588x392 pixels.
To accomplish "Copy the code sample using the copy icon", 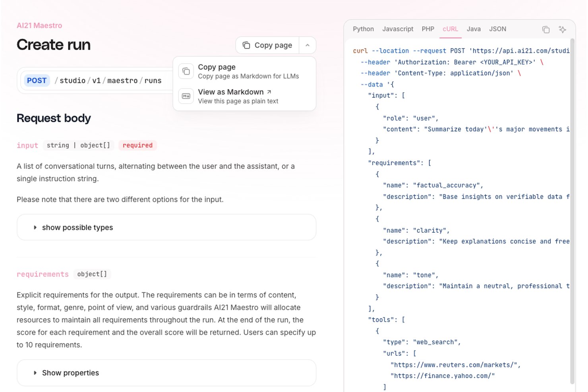I will [x=546, y=29].
